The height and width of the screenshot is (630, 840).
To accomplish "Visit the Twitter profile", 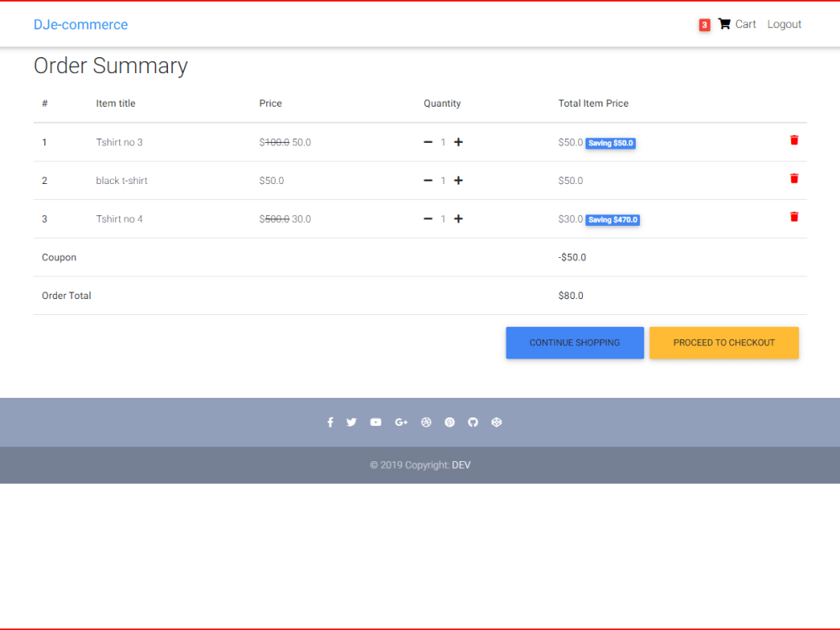I will click(351, 422).
